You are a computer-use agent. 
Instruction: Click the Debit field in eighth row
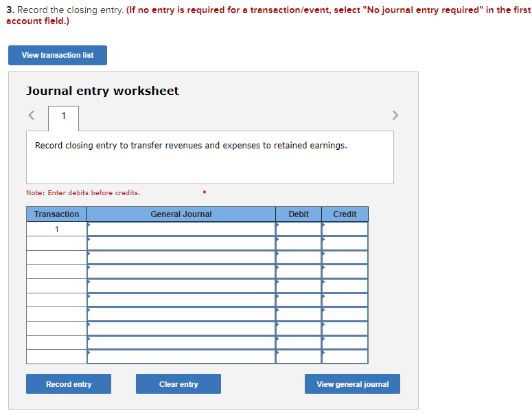coord(299,328)
